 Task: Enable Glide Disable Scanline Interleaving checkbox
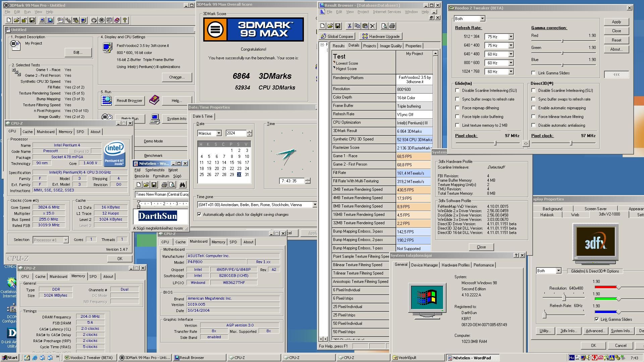[x=457, y=90]
